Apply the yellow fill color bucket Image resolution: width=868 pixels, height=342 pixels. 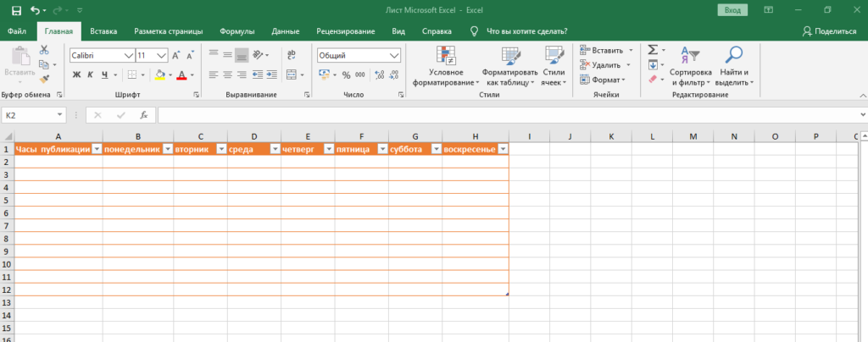click(159, 75)
